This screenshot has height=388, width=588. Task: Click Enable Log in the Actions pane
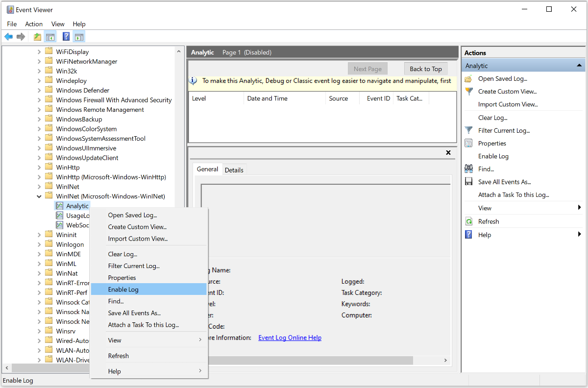(493, 156)
